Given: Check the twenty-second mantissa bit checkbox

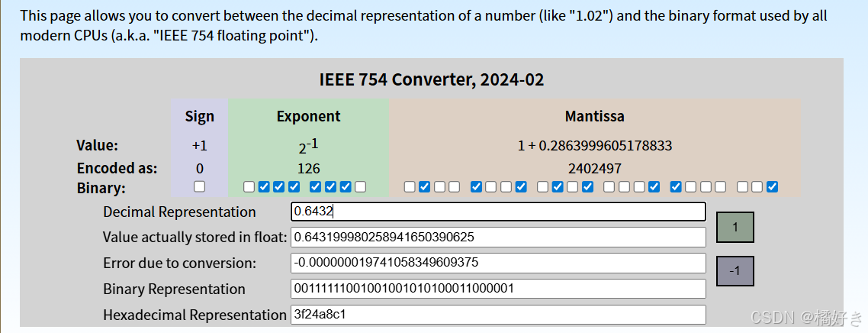Looking at the screenshot, I should tap(757, 186).
